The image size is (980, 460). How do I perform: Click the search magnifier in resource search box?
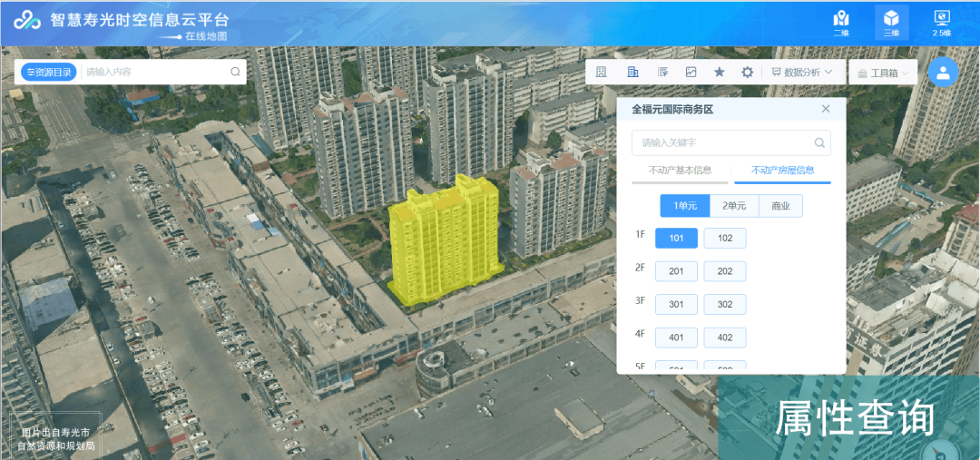tap(236, 72)
